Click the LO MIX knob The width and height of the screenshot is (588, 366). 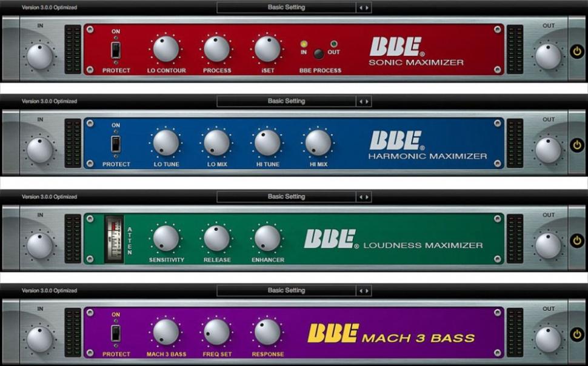(217, 142)
